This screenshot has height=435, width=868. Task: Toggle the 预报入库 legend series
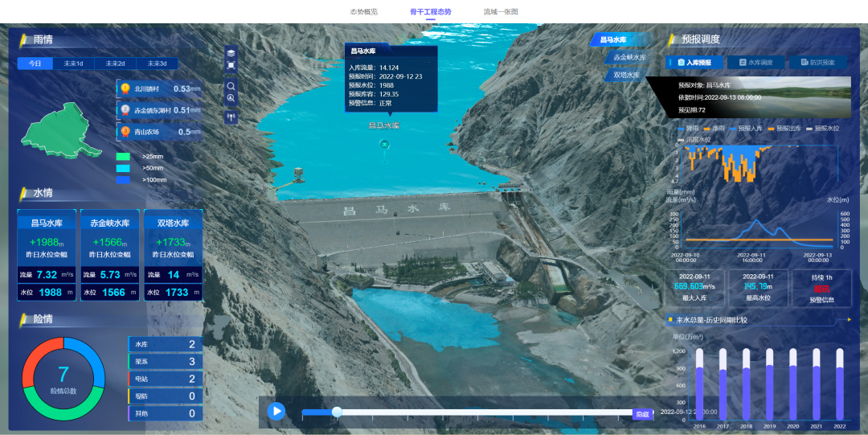click(x=743, y=129)
